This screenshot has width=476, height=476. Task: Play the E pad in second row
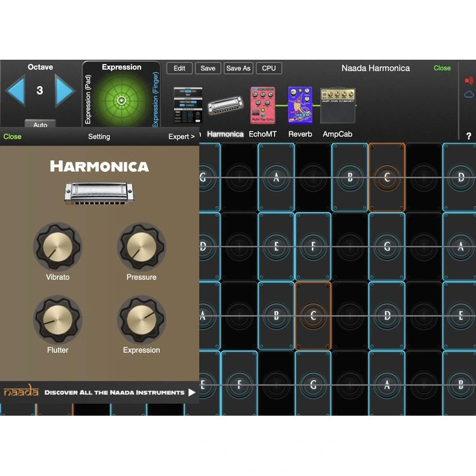point(276,247)
